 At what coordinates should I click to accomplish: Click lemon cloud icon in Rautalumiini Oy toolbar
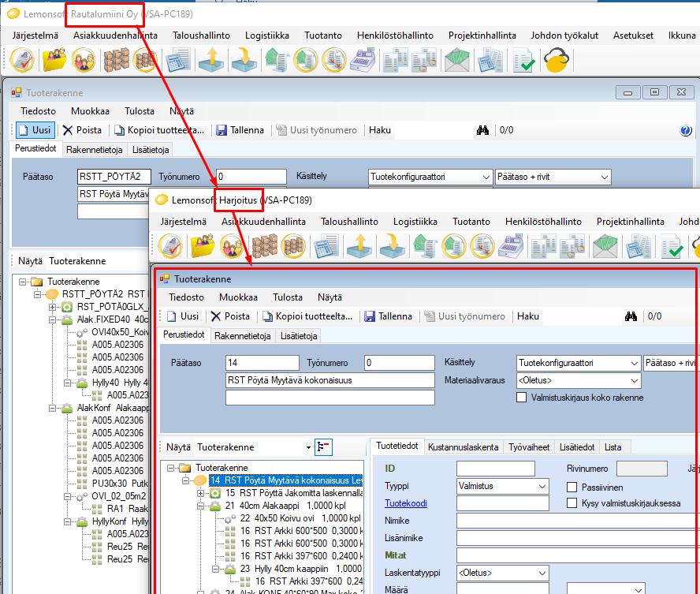click(557, 60)
